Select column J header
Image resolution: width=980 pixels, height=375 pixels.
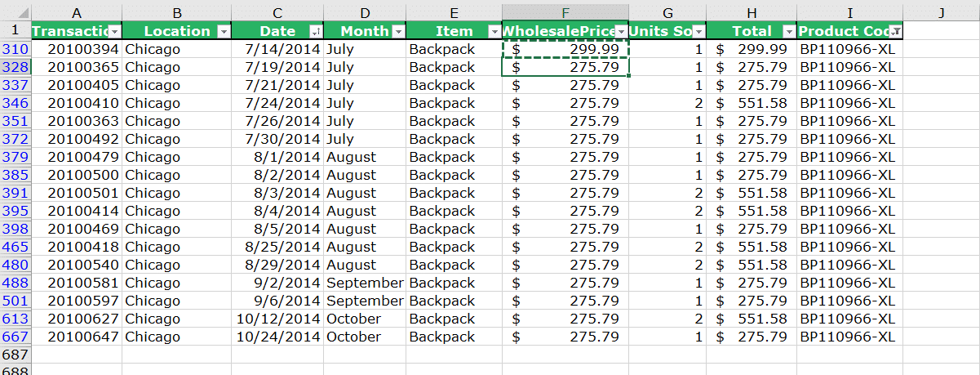[941, 12]
